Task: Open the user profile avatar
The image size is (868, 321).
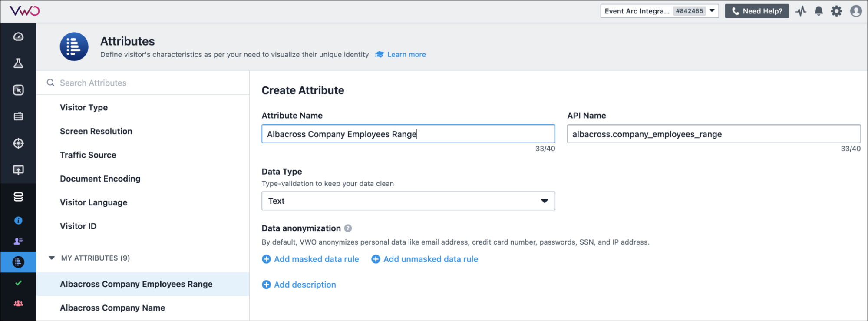Action: tap(856, 11)
